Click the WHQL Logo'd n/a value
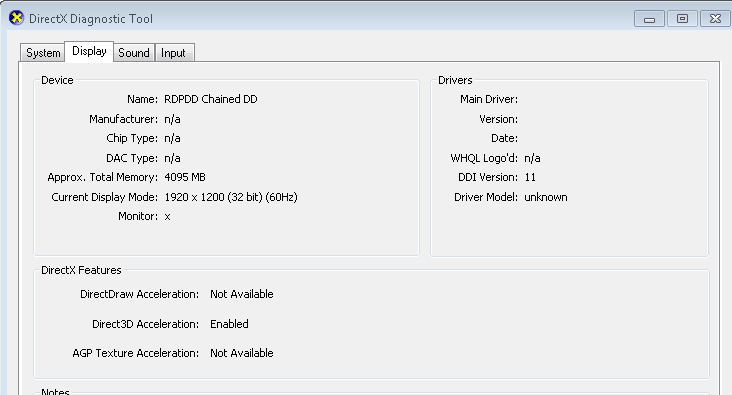The width and height of the screenshot is (732, 395). pyautogui.click(x=532, y=158)
